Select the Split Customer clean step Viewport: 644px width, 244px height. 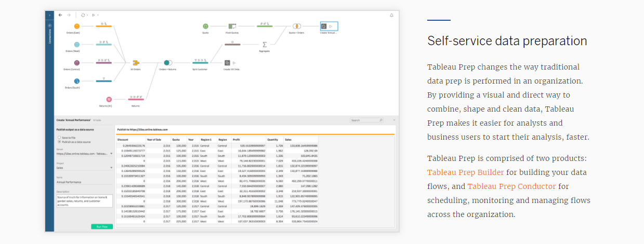click(x=200, y=62)
